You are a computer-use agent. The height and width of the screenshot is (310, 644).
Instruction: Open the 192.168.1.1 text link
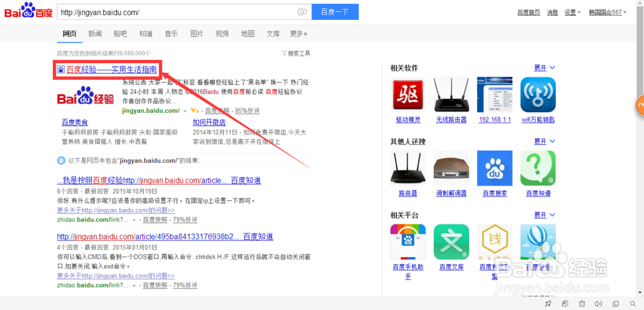(x=495, y=120)
